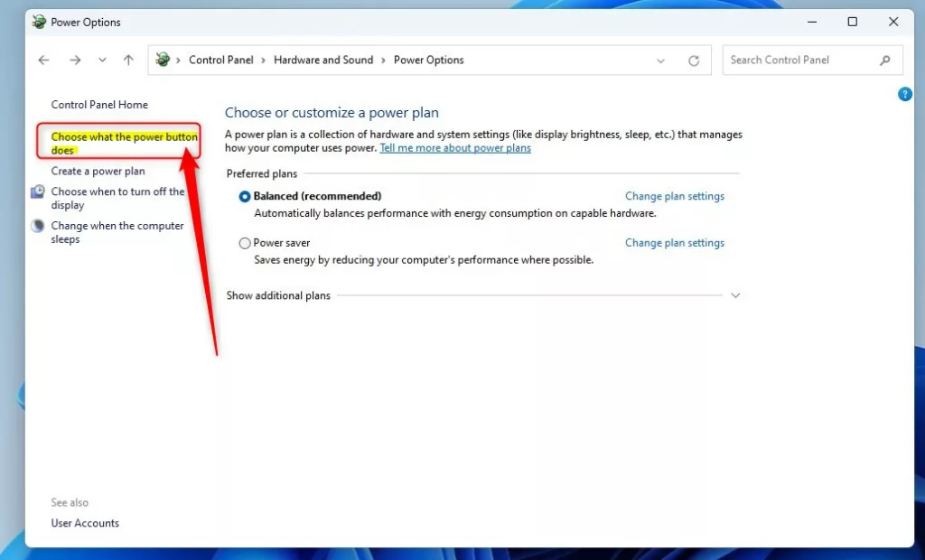Open Control Panel breadcrumb

[x=220, y=60]
